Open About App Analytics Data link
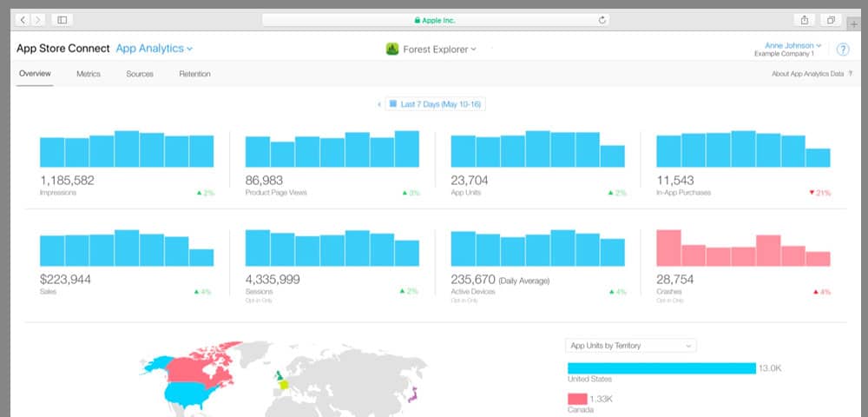Screen dimensions: 868x417 point(807,74)
